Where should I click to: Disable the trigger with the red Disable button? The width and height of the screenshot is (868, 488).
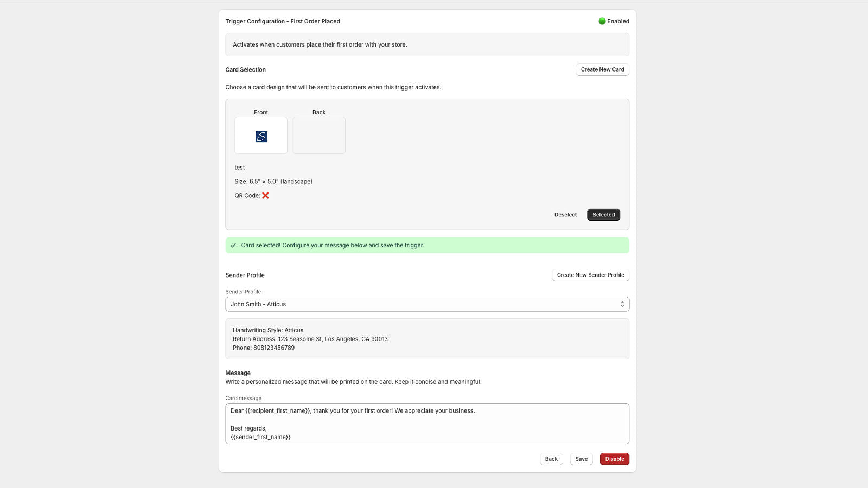click(614, 459)
